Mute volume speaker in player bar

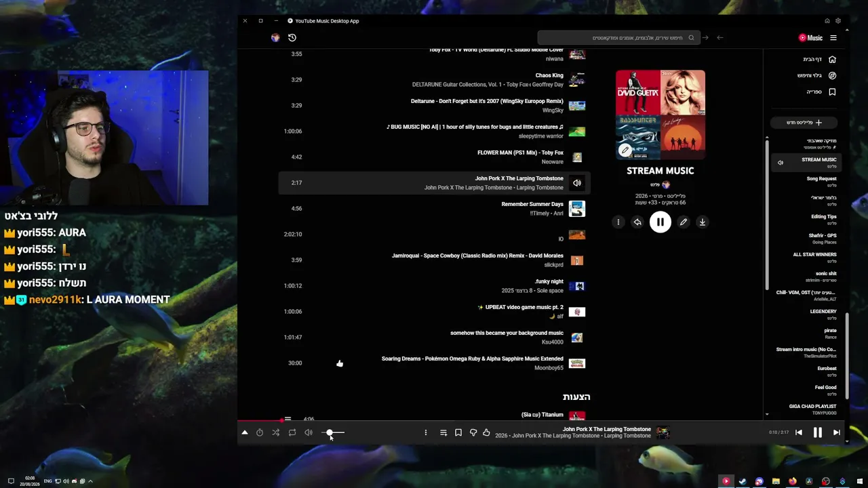click(x=309, y=432)
